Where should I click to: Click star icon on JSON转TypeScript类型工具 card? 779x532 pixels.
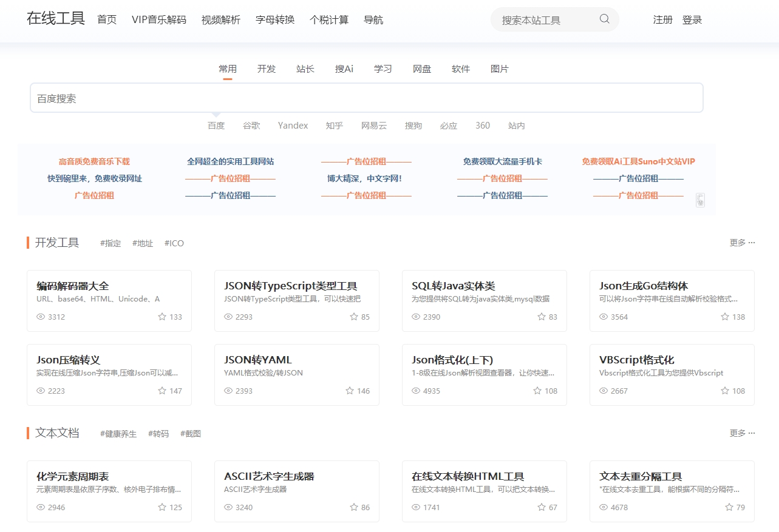pyautogui.click(x=354, y=317)
